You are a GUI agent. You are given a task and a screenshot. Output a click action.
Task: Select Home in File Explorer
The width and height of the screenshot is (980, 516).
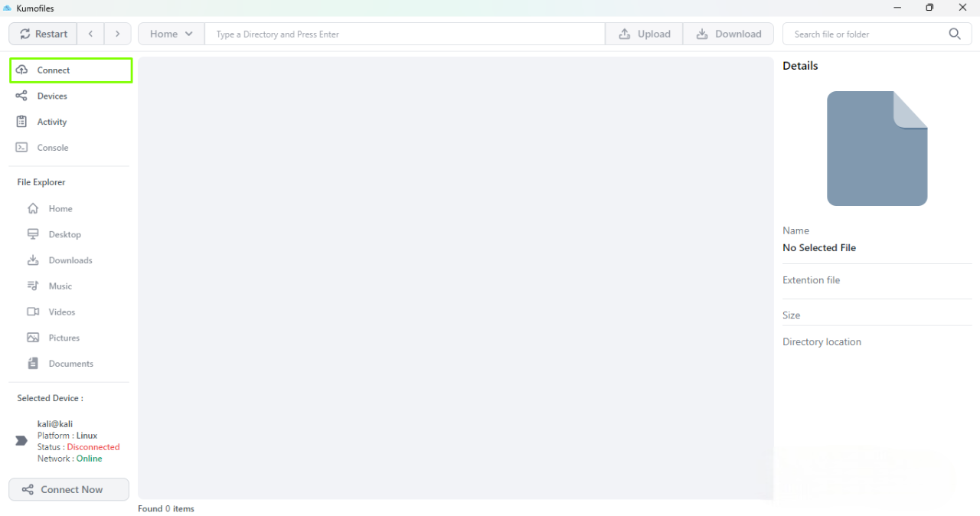click(60, 209)
